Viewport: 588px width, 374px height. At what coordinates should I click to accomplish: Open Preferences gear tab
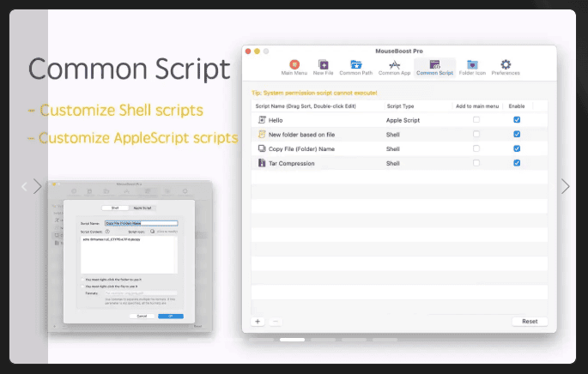coord(506,68)
